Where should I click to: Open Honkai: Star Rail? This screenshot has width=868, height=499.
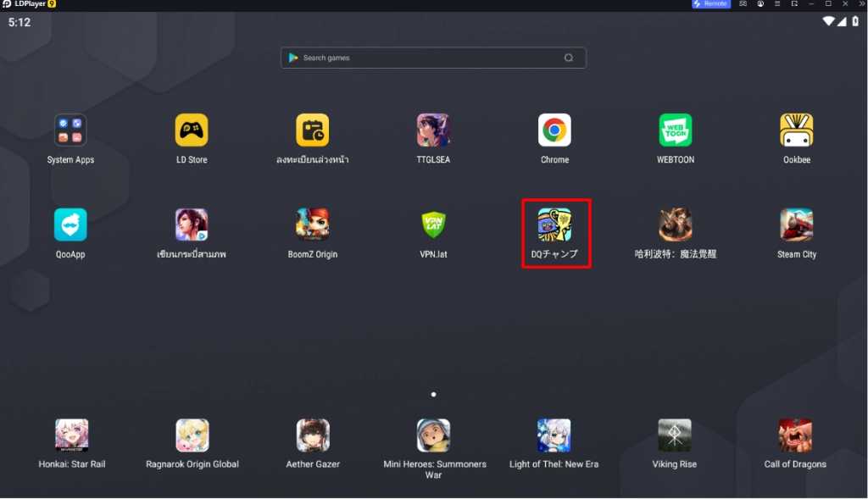click(71, 435)
